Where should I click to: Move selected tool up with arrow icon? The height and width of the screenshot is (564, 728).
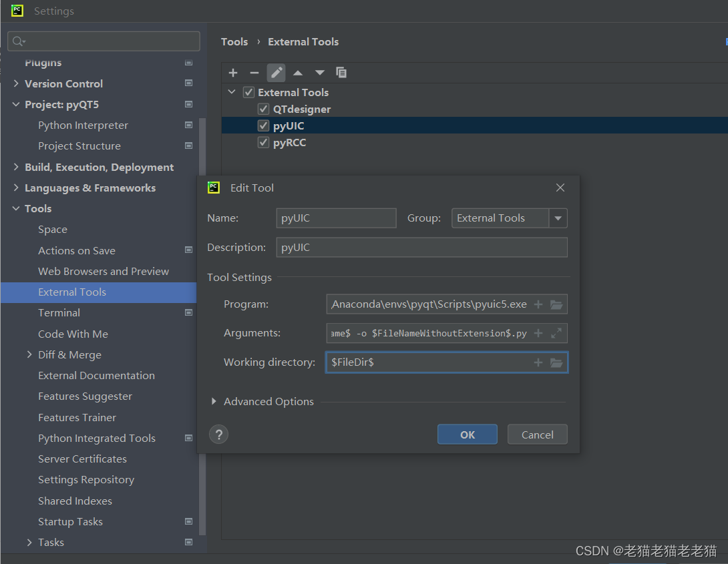[298, 73]
